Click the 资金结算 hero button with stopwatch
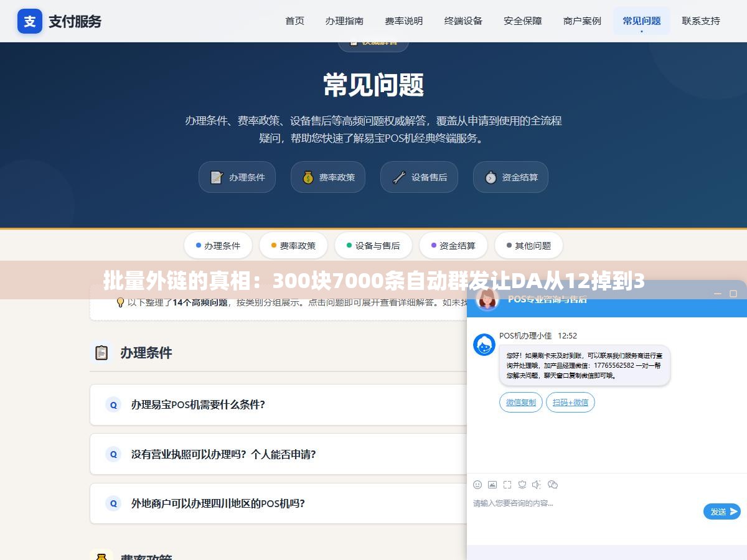 pyautogui.click(x=510, y=177)
